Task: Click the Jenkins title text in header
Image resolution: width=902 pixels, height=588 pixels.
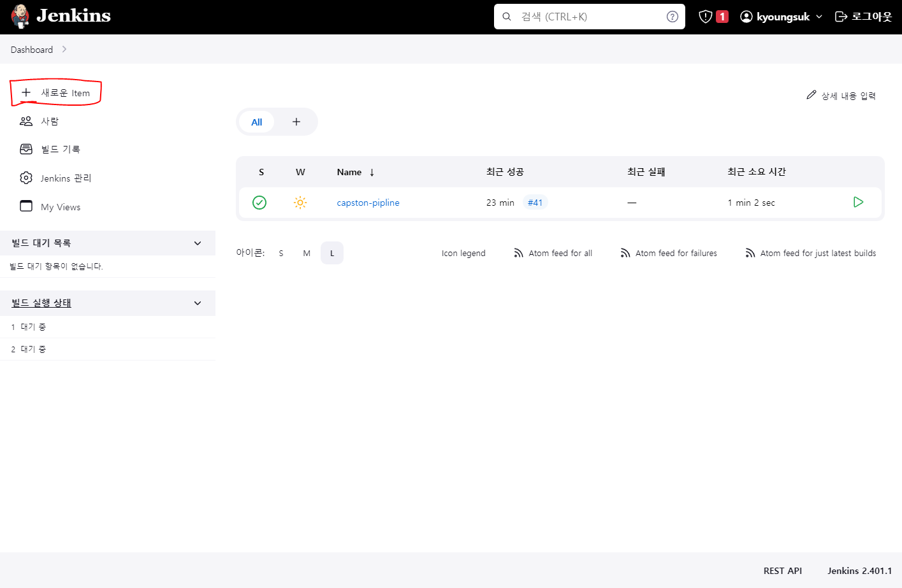Action: 73,16
